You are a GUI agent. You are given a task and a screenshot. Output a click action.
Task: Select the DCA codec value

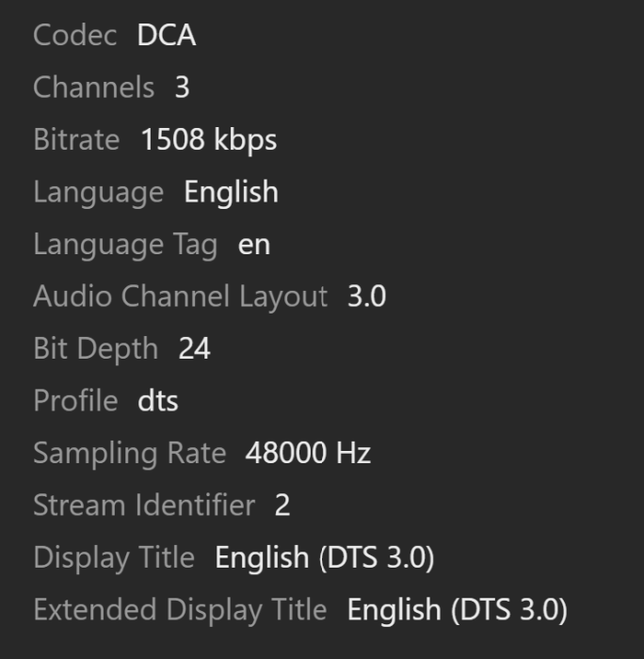pos(166,36)
